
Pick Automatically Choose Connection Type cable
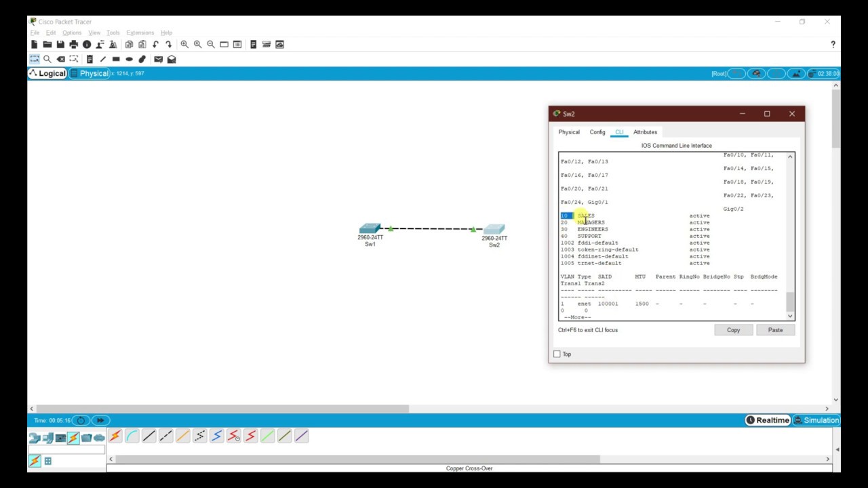pos(115,436)
